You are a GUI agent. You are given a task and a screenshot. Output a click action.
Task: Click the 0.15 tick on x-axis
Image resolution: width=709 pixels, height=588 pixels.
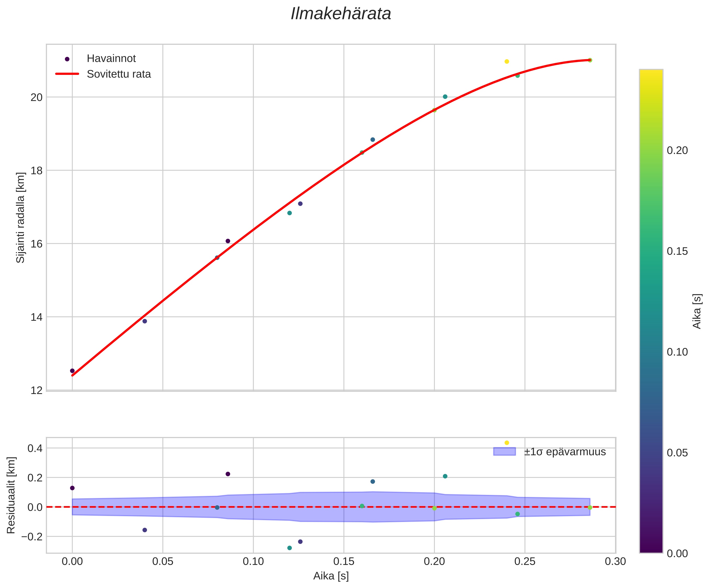[344, 561]
